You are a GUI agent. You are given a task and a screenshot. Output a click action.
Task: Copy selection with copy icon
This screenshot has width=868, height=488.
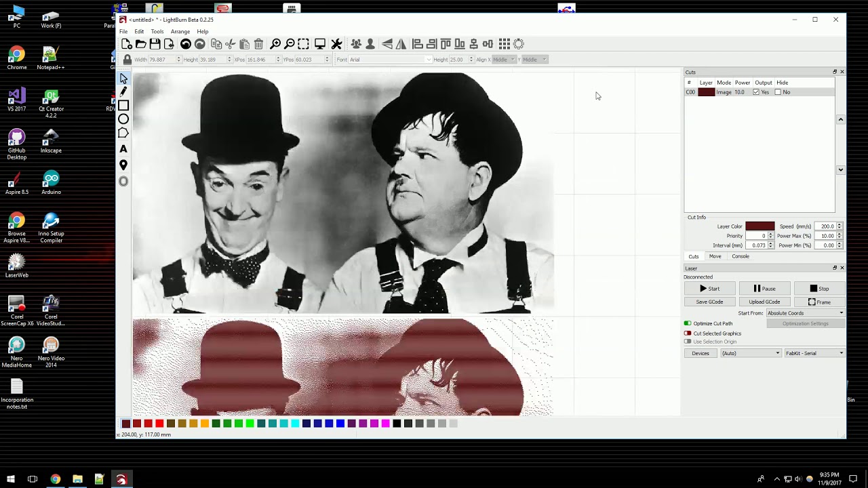(x=216, y=44)
